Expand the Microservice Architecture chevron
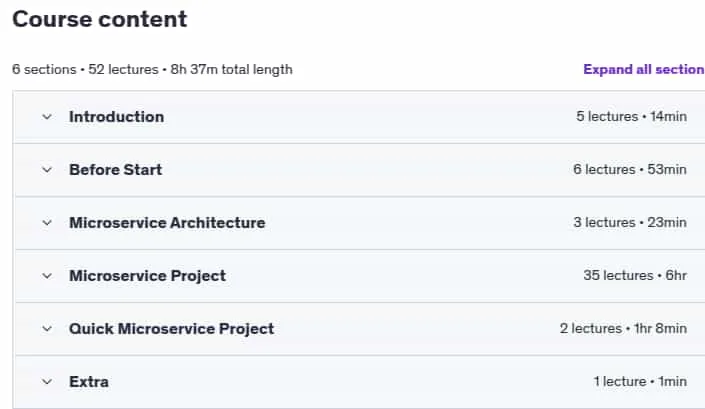Viewport: 705px width, 409px height. click(47, 223)
